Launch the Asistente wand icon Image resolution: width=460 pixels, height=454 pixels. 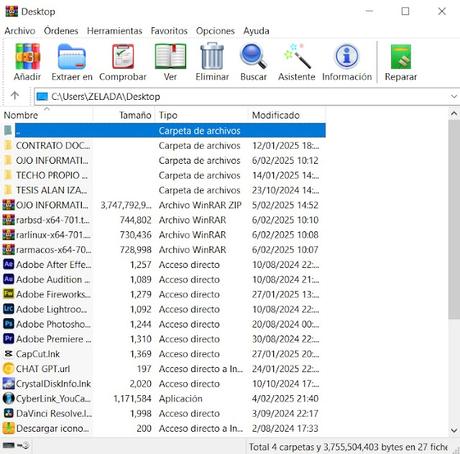[x=296, y=56]
